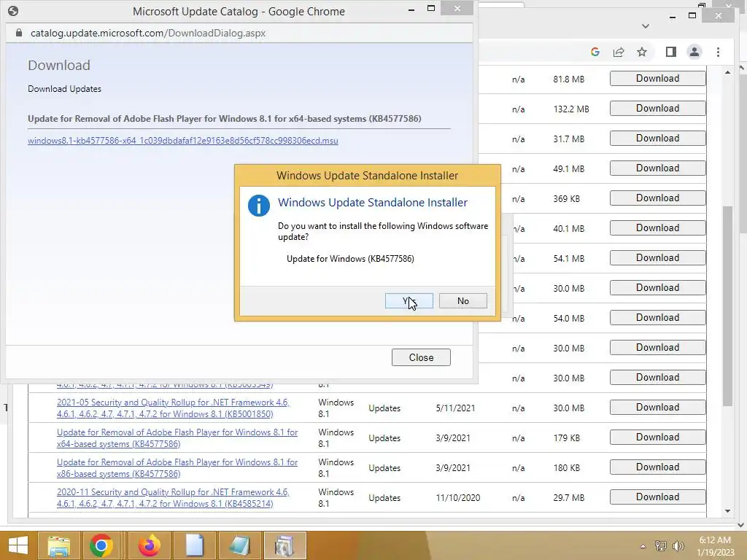
Task: Click the taskbar clock showing 6:12 AM
Action: tap(716, 546)
